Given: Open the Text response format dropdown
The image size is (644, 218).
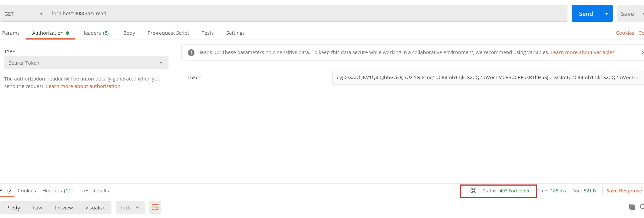Looking at the screenshot, I should click(130, 208).
